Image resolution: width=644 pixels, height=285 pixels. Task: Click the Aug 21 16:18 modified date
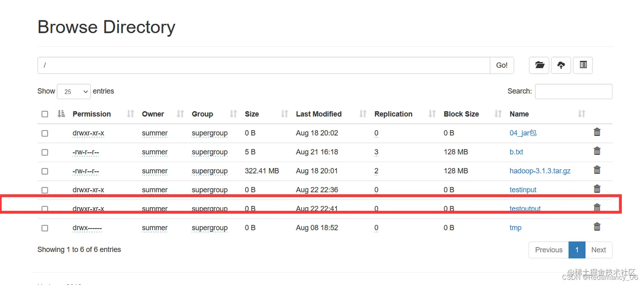click(317, 152)
